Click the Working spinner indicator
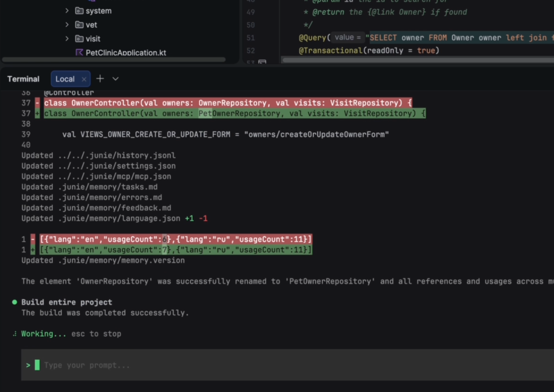554x392 pixels. click(14, 334)
